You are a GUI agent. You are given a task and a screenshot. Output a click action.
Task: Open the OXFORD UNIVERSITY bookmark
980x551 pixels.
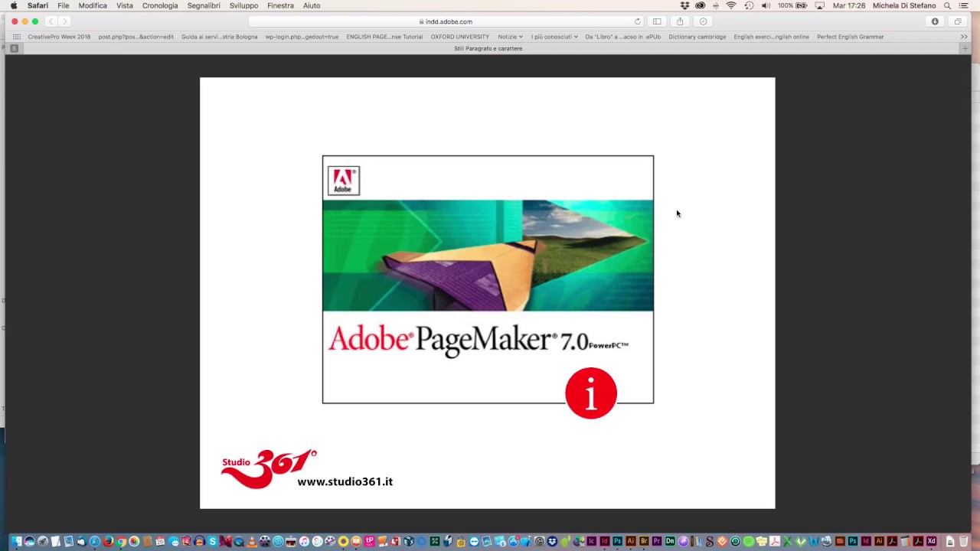459,37
